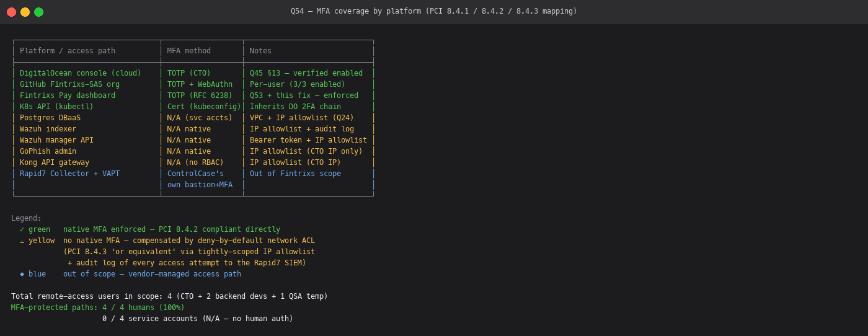Click the blue diamond legend symbol
Image resolution: width=868 pixels, height=336 pixels.
[22, 274]
